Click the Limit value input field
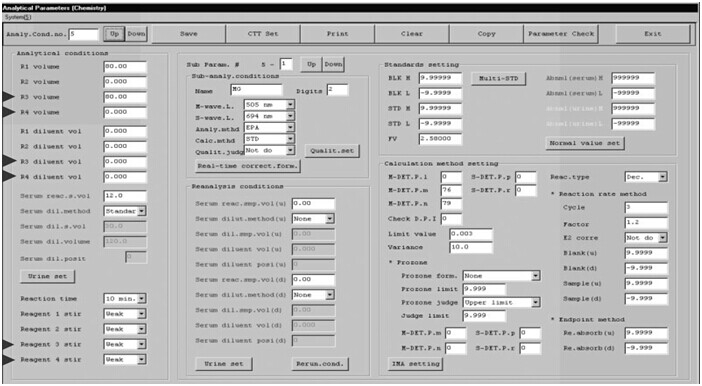 (471, 234)
